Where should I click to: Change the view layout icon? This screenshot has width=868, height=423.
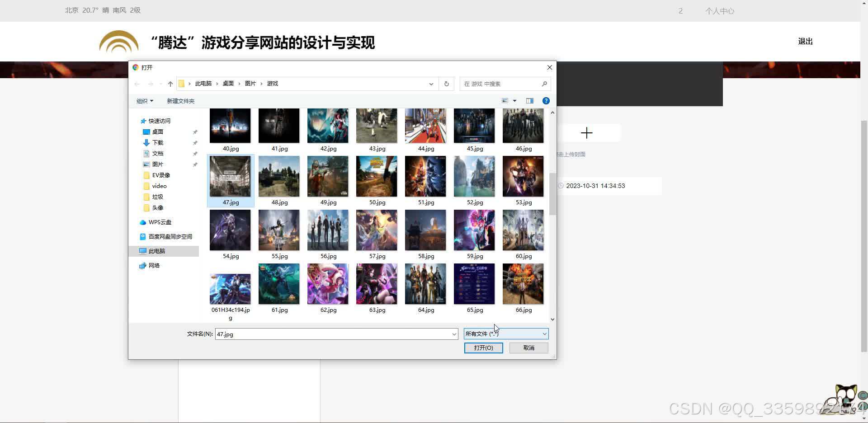point(505,101)
